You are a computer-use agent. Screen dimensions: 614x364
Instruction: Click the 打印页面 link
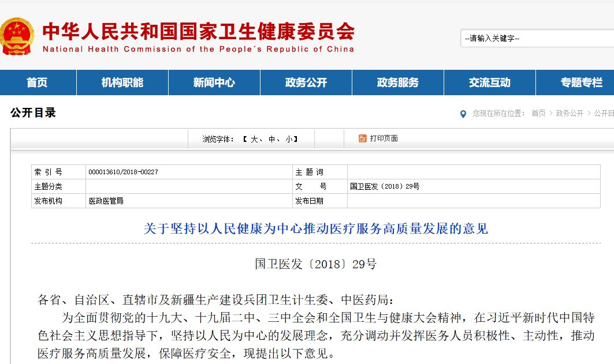(x=384, y=138)
